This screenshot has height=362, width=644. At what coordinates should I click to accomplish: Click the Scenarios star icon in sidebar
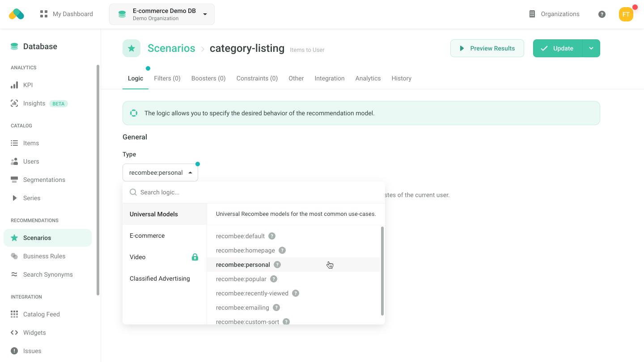[x=14, y=238]
